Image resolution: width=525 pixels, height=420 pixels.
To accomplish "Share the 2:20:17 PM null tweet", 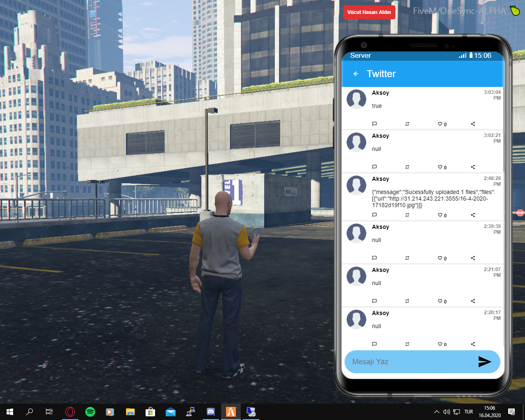I will click(x=473, y=344).
